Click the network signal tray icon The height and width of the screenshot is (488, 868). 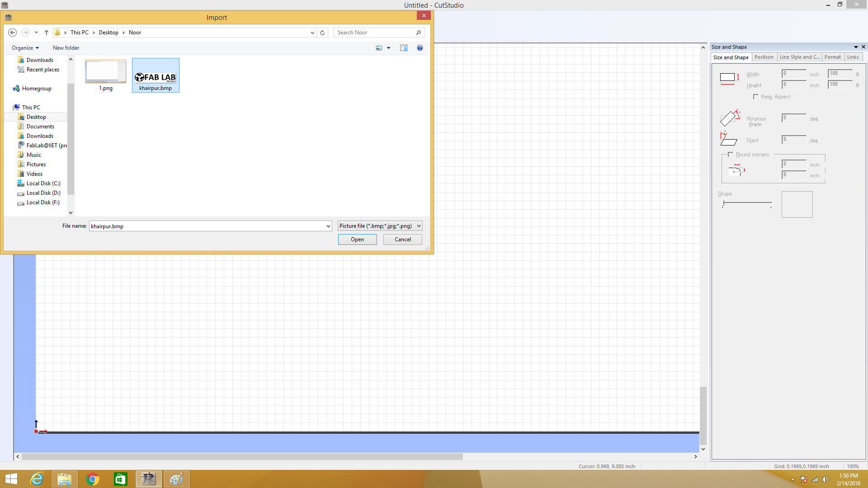click(x=815, y=479)
